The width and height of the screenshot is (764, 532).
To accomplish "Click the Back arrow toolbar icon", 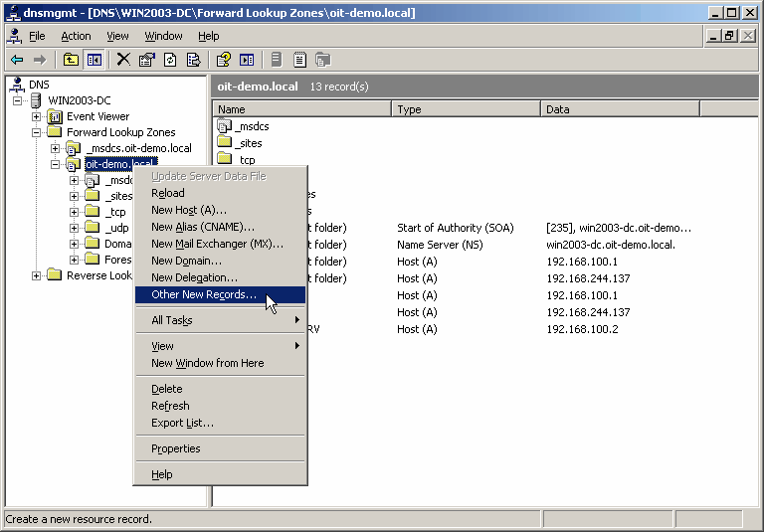I will 17,60.
